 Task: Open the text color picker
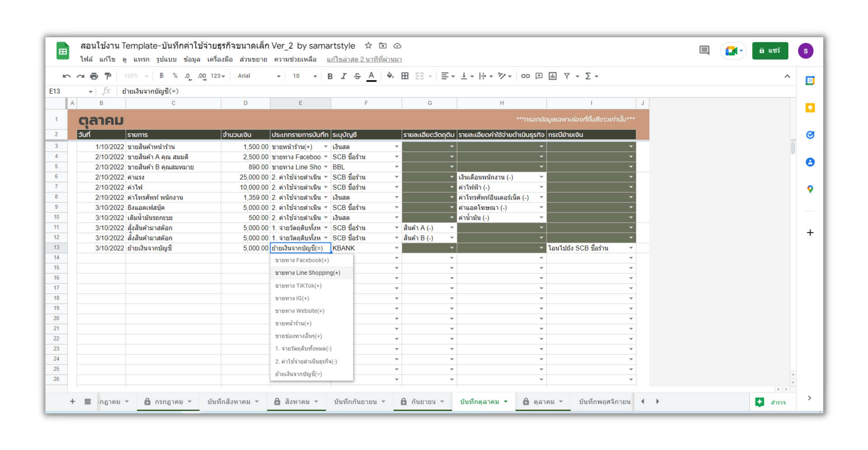coord(372,76)
